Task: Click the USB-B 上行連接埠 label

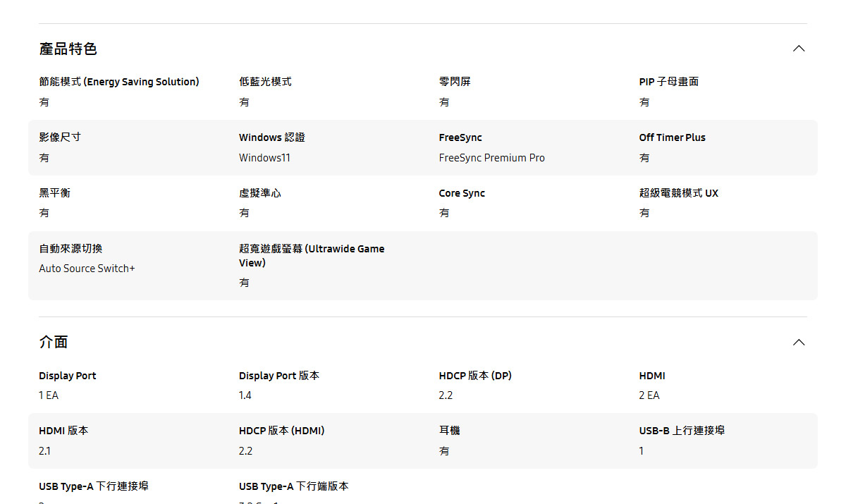Action: coord(682,431)
